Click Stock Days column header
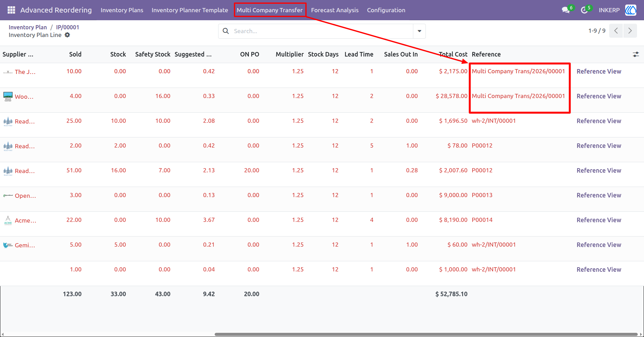This screenshot has height=337, width=644. point(323,54)
